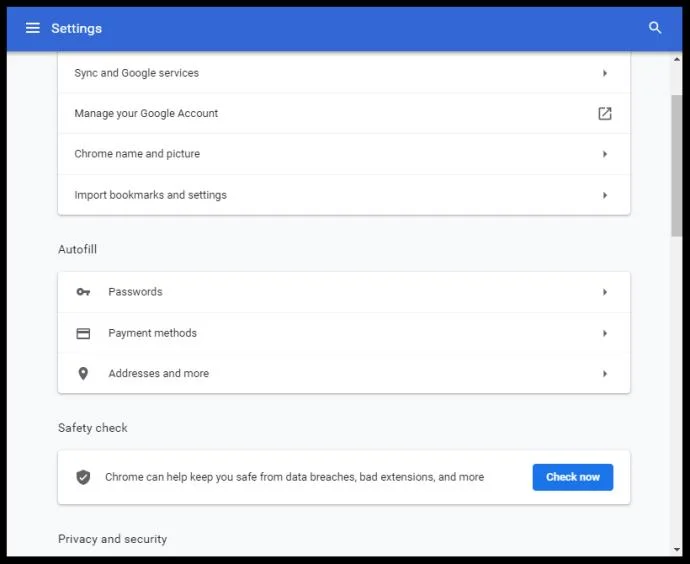Click the scrollbar up arrow
This screenshot has width=690, height=564.
click(x=676, y=59)
